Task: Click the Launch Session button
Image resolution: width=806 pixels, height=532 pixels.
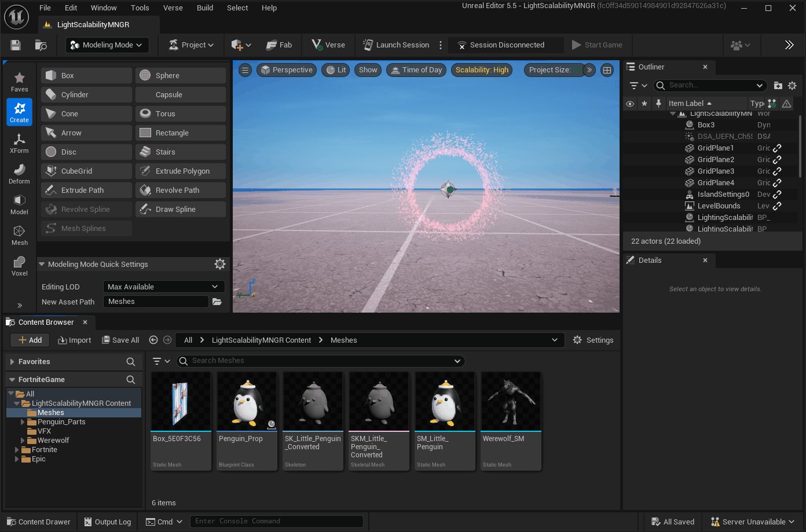Action: (396, 45)
